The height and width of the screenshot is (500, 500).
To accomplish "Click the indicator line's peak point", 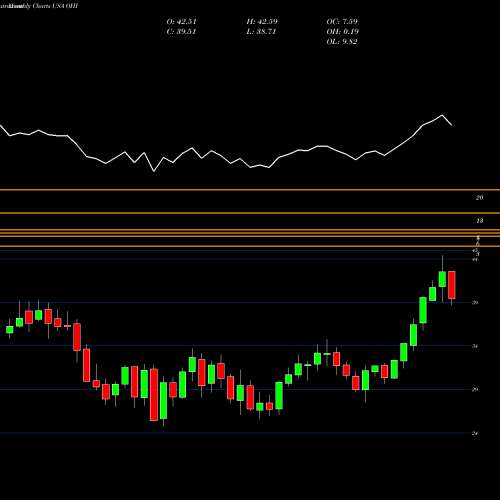I will click(x=442, y=115).
